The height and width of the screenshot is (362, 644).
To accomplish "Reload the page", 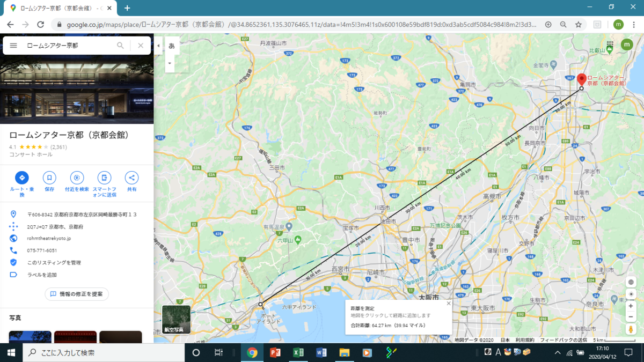I will [40, 24].
